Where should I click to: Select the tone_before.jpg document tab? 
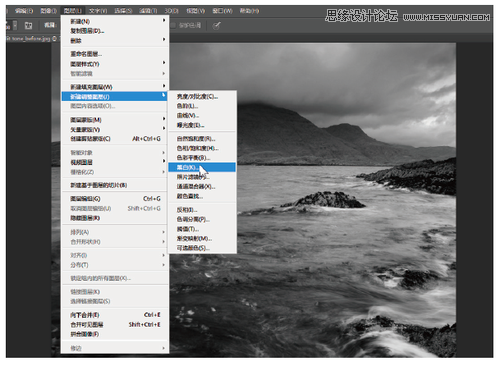(32, 39)
